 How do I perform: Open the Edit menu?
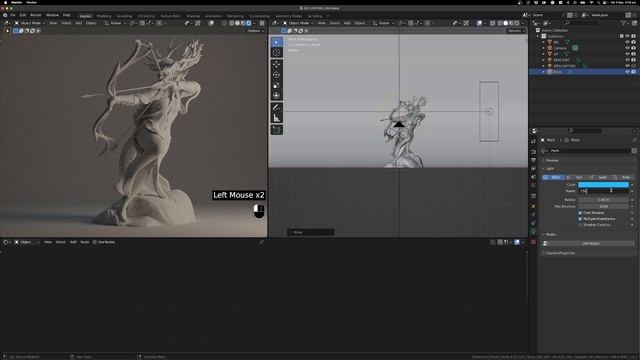(x=23, y=15)
